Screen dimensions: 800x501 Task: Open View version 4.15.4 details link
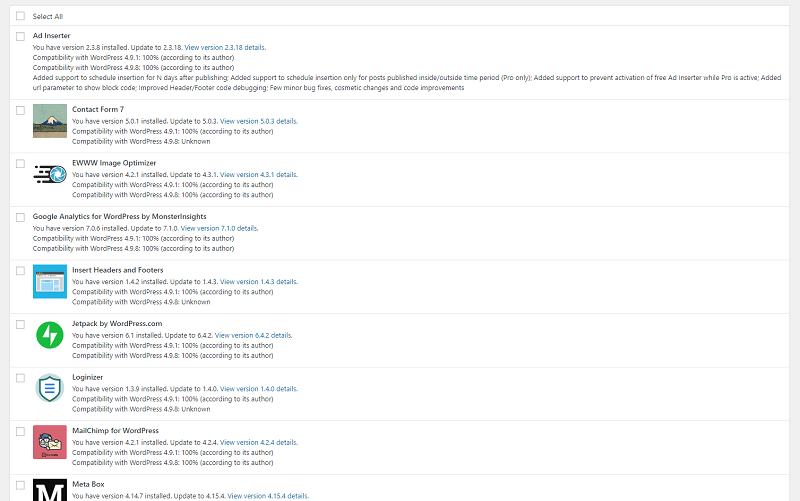268,496
